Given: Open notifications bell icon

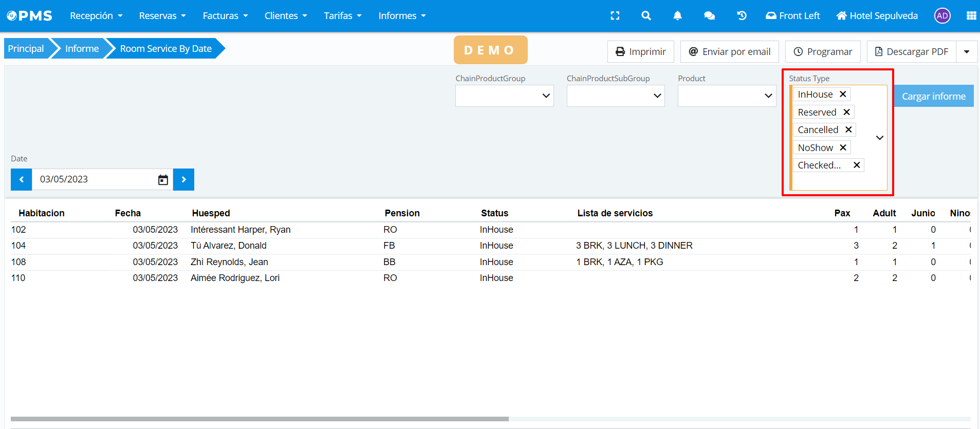Looking at the screenshot, I should click(x=677, y=16).
